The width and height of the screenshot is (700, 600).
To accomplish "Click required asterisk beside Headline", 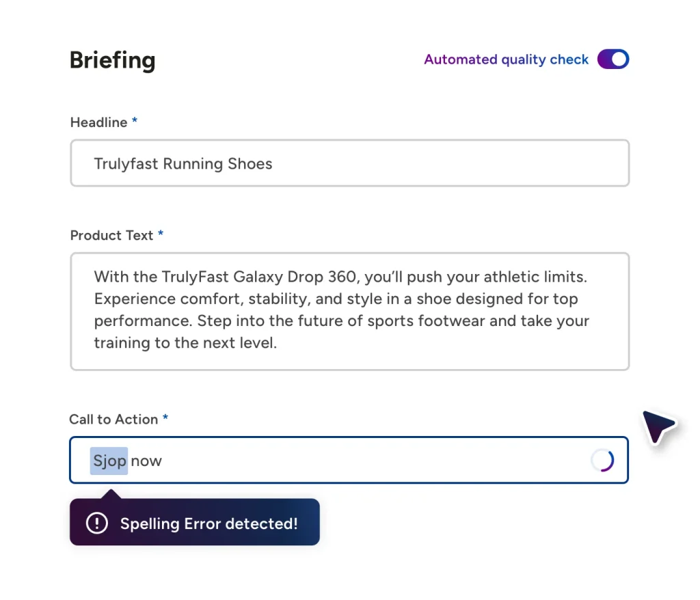I will pyautogui.click(x=135, y=120).
